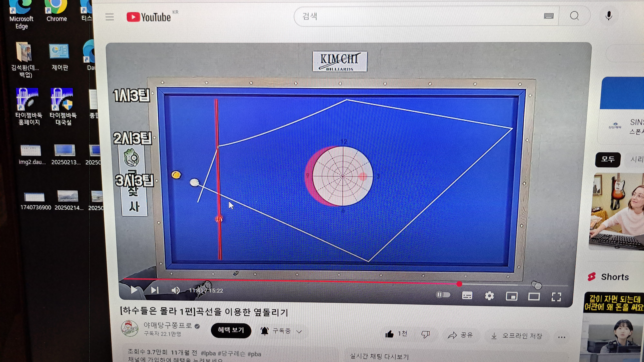644x362 pixels.
Task: Open the #당구레슨 hashtag link
Action: pyautogui.click(x=232, y=353)
